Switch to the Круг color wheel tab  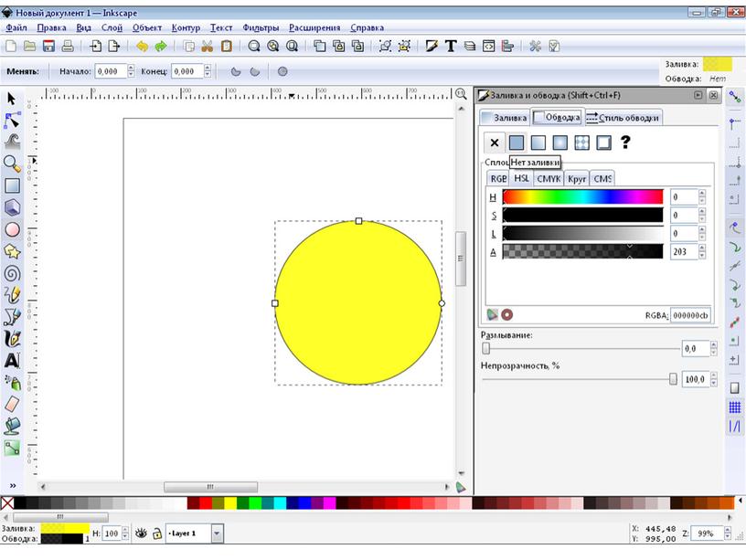pyautogui.click(x=577, y=179)
